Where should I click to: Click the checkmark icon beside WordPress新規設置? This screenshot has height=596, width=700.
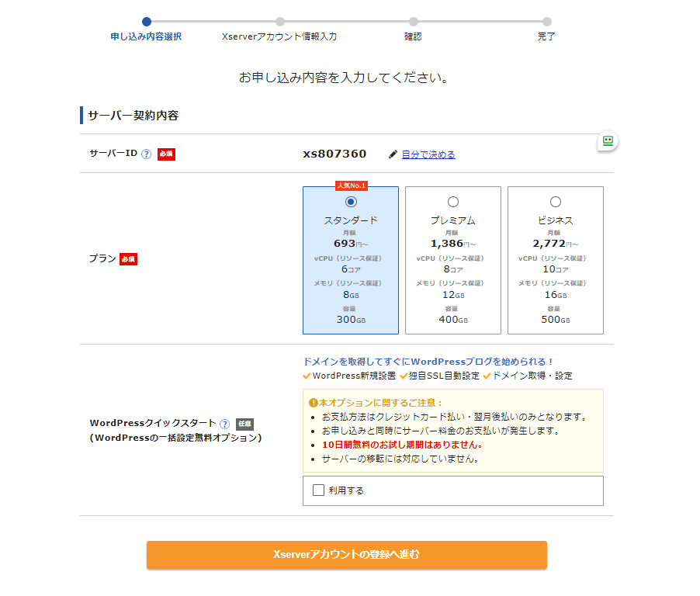point(307,376)
